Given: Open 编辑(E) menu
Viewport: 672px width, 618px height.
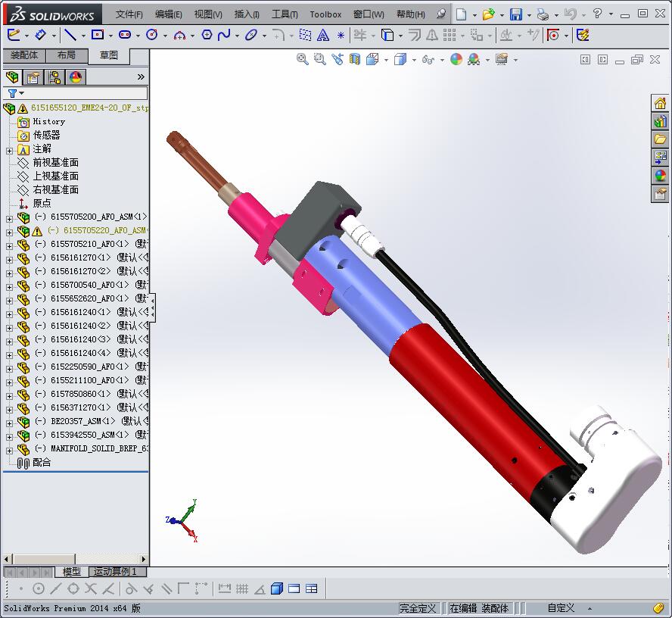Looking at the screenshot, I should click(169, 14).
